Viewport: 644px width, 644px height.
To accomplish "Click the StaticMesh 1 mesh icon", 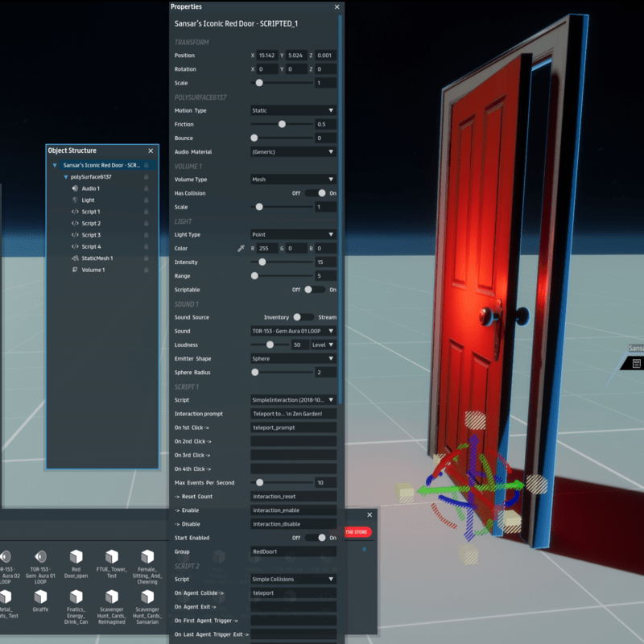I will [x=74, y=258].
